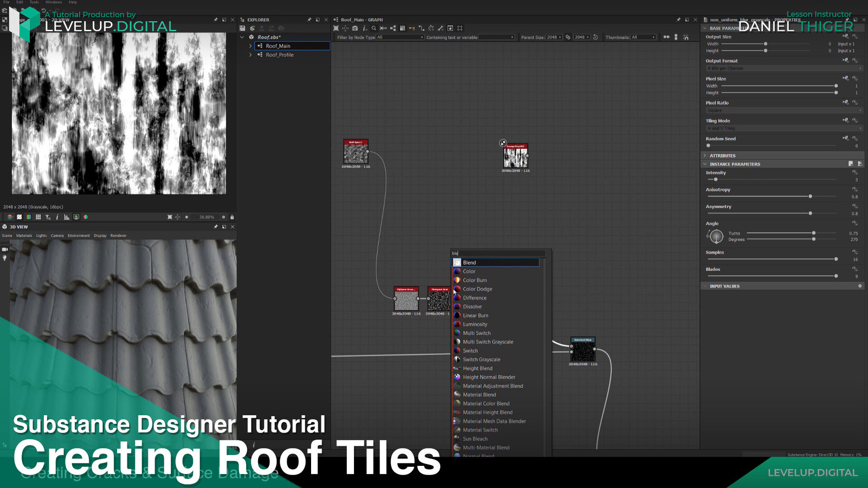Toggle the transparency checkerboard in 2D view
This screenshot has height=488, width=868.
tap(19, 217)
